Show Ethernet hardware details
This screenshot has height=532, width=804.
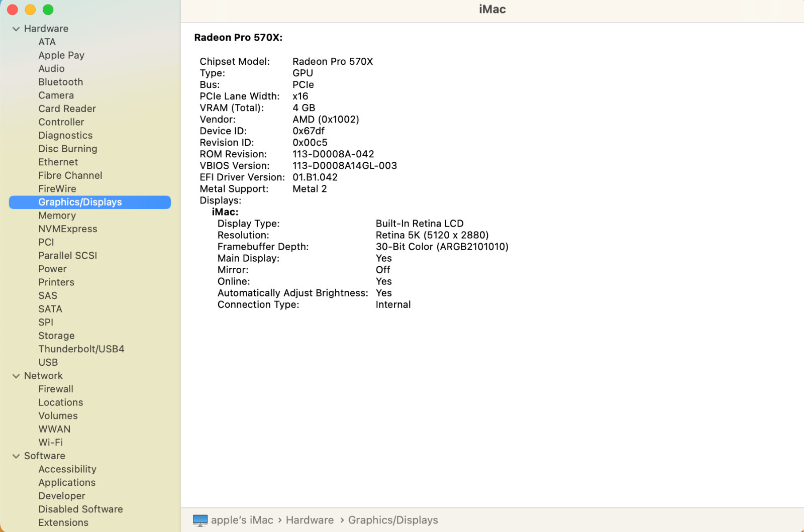pyautogui.click(x=58, y=162)
